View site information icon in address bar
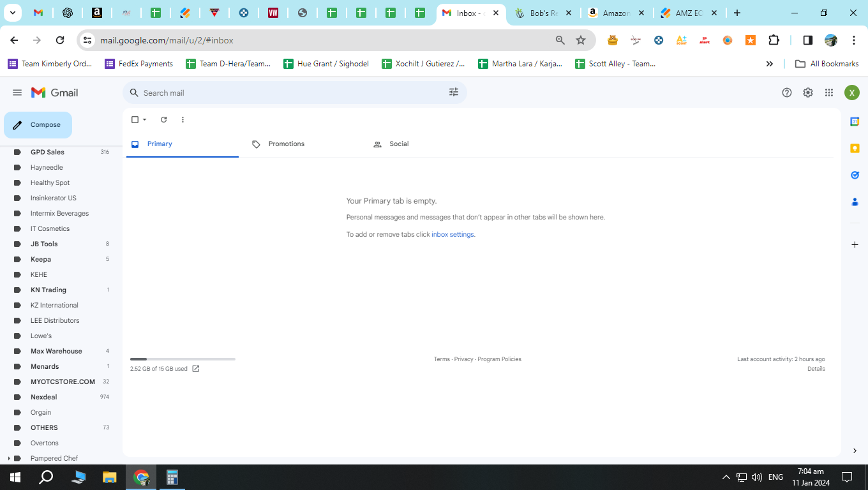The image size is (868, 490). point(88,40)
